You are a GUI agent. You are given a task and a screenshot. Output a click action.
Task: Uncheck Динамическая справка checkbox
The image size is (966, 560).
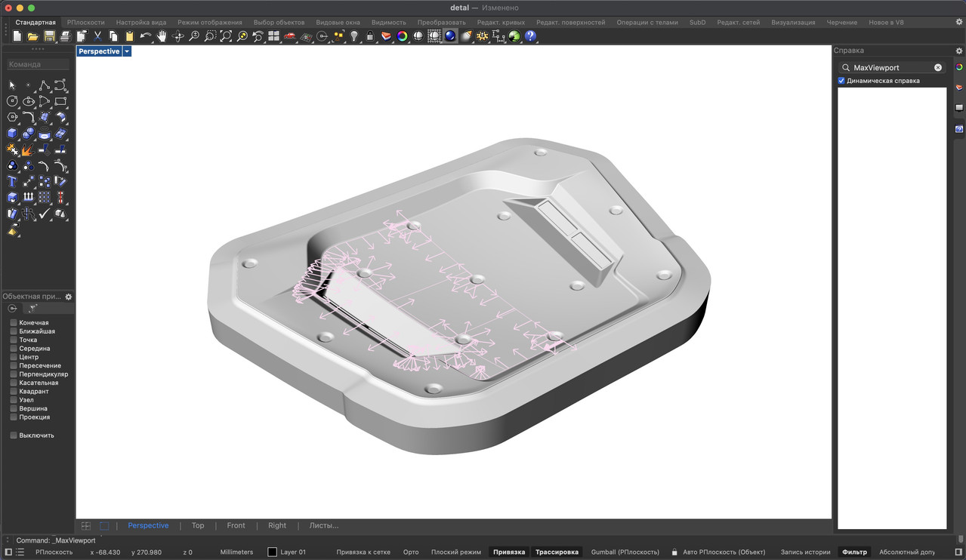click(x=841, y=81)
